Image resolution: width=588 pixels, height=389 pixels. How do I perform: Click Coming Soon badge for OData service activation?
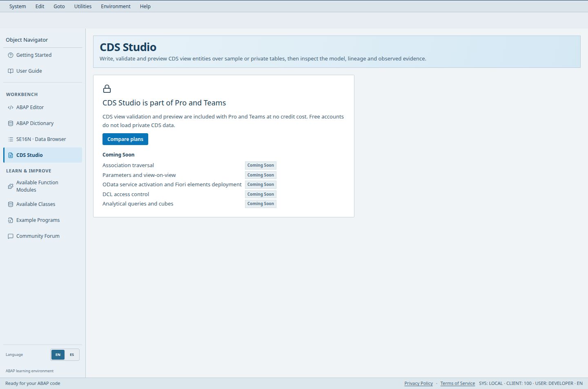pyautogui.click(x=261, y=185)
